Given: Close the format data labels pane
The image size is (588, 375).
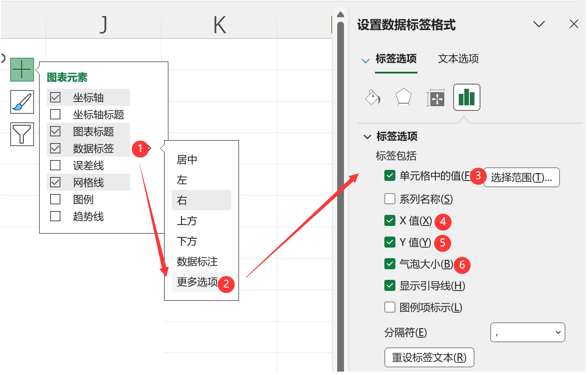Looking at the screenshot, I should [x=574, y=24].
